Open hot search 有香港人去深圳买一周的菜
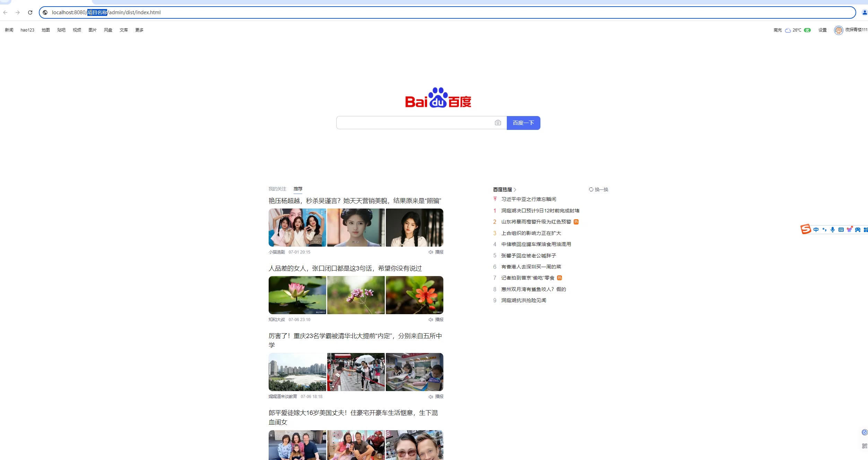 click(531, 267)
